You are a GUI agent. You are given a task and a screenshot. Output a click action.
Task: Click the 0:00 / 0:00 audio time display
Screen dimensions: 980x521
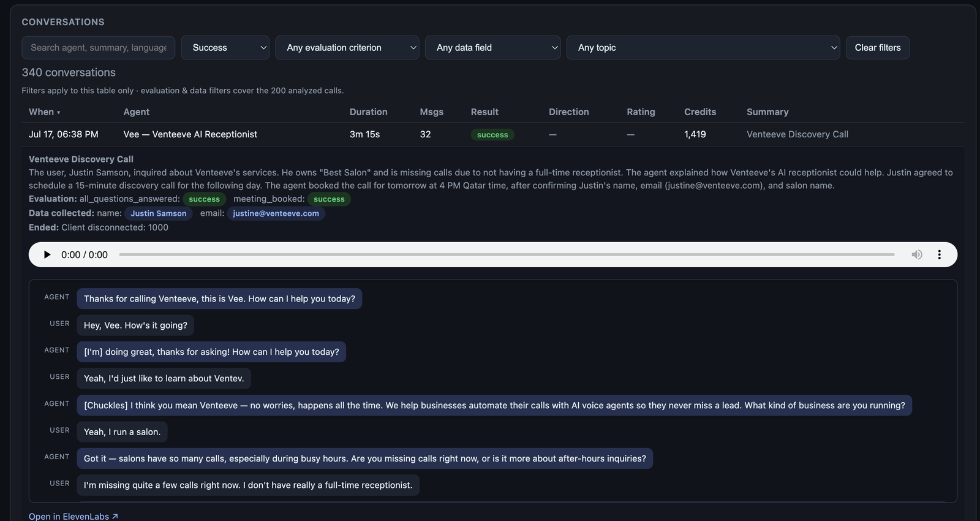click(x=85, y=254)
